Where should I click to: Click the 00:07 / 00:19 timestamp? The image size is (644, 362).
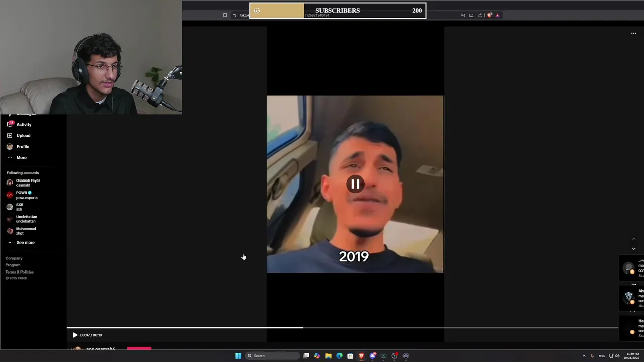(x=91, y=335)
